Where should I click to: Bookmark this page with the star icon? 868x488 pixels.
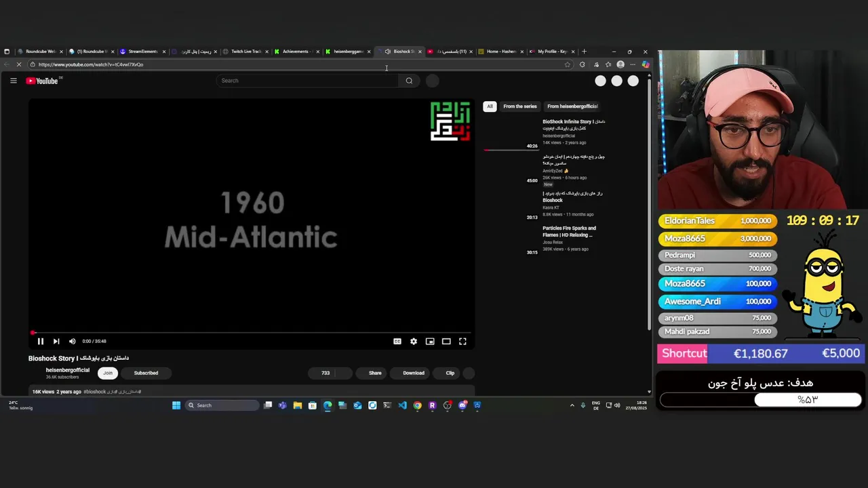click(x=568, y=64)
